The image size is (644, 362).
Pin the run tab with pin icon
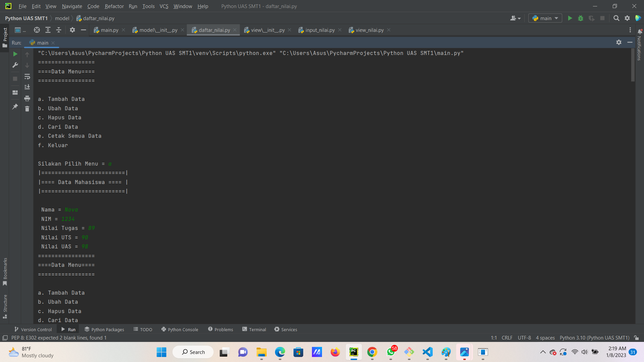pyautogui.click(x=15, y=107)
